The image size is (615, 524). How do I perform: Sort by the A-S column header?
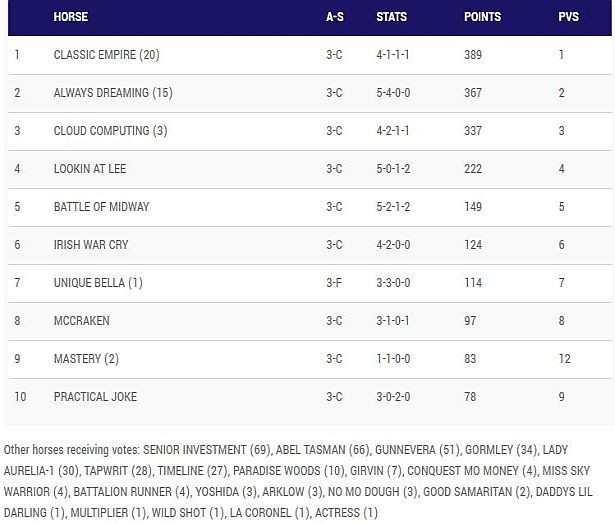[x=334, y=17]
